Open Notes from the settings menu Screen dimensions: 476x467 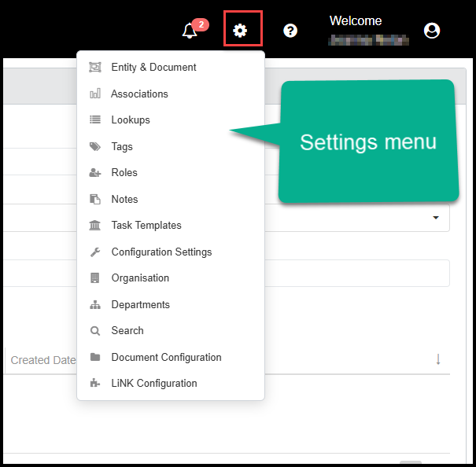[x=124, y=200]
